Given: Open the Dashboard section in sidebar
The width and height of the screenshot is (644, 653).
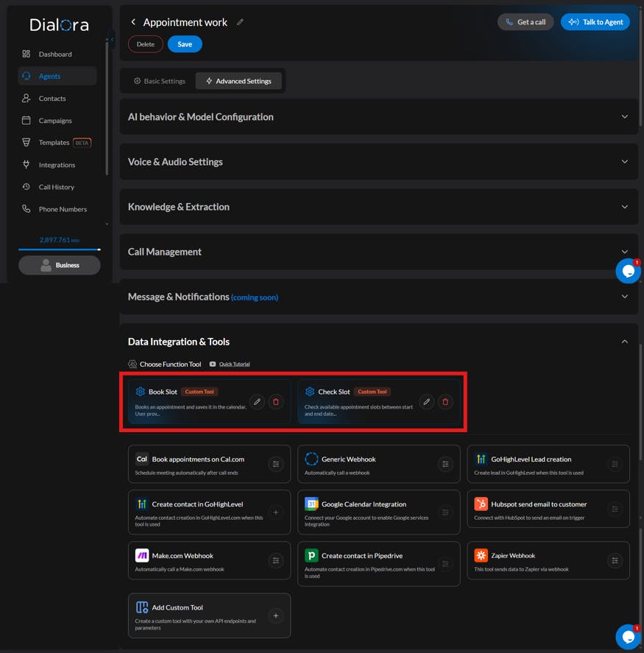Looking at the screenshot, I should pyautogui.click(x=53, y=54).
